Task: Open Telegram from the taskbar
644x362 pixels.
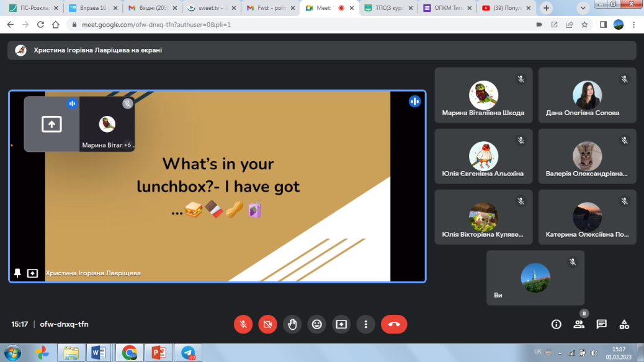Action: pyautogui.click(x=188, y=353)
